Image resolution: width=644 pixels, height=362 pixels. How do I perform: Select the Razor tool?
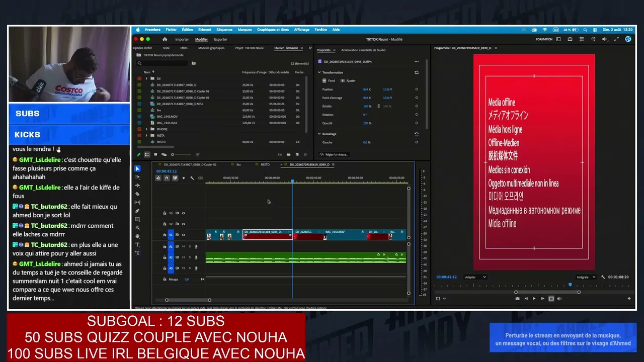(x=137, y=194)
